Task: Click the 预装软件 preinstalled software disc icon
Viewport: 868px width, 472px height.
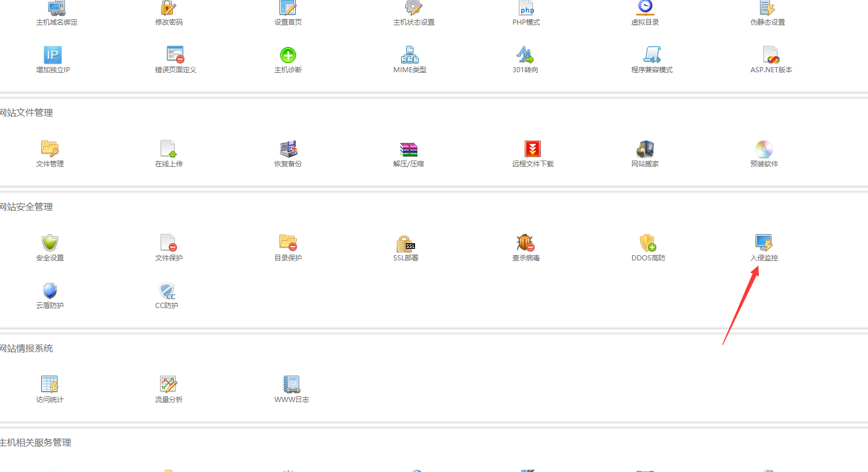Action: (764, 149)
